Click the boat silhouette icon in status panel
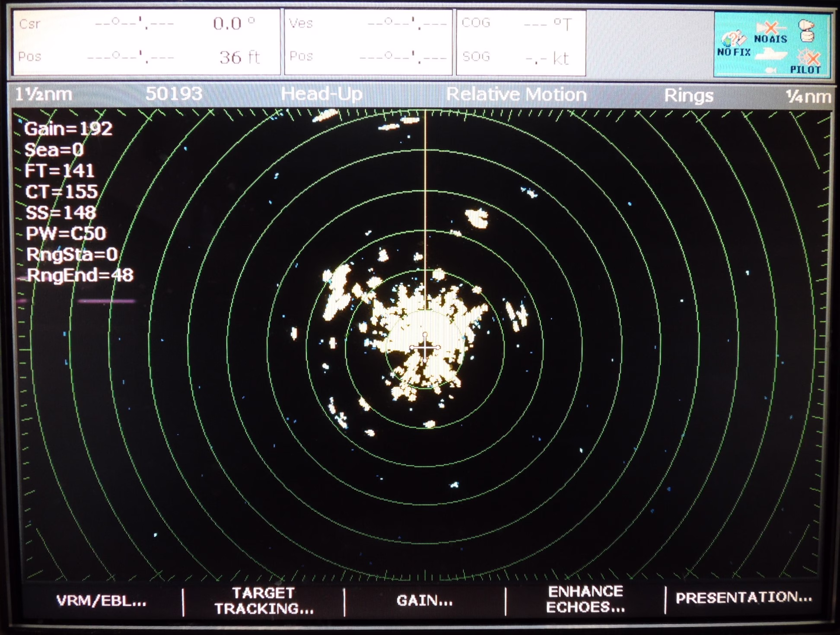Image resolution: width=840 pixels, height=635 pixels. point(771,55)
